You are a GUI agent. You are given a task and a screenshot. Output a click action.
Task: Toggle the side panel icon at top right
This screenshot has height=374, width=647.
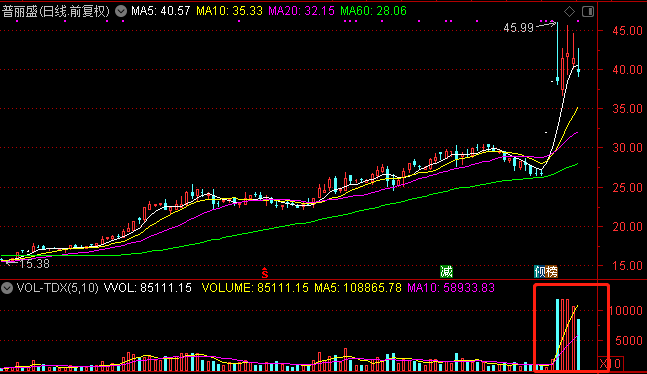coord(588,12)
